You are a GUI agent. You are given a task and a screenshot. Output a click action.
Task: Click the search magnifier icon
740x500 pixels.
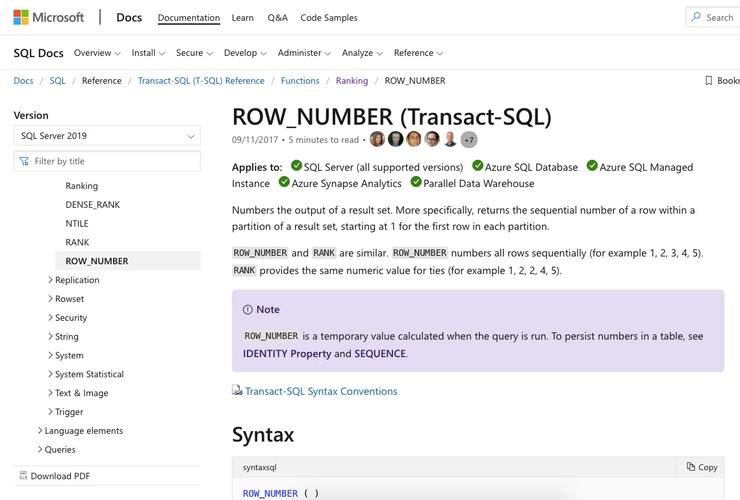coord(696,17)
